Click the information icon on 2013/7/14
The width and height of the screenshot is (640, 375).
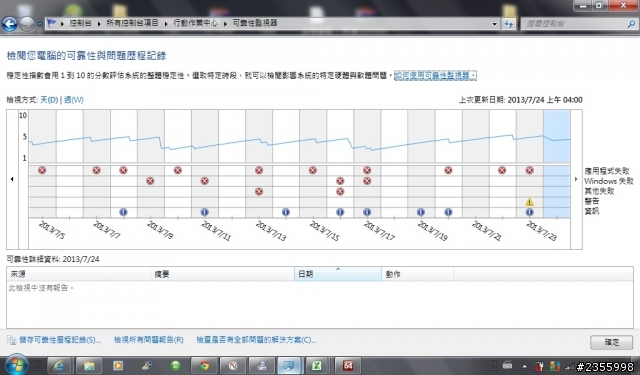286,212
